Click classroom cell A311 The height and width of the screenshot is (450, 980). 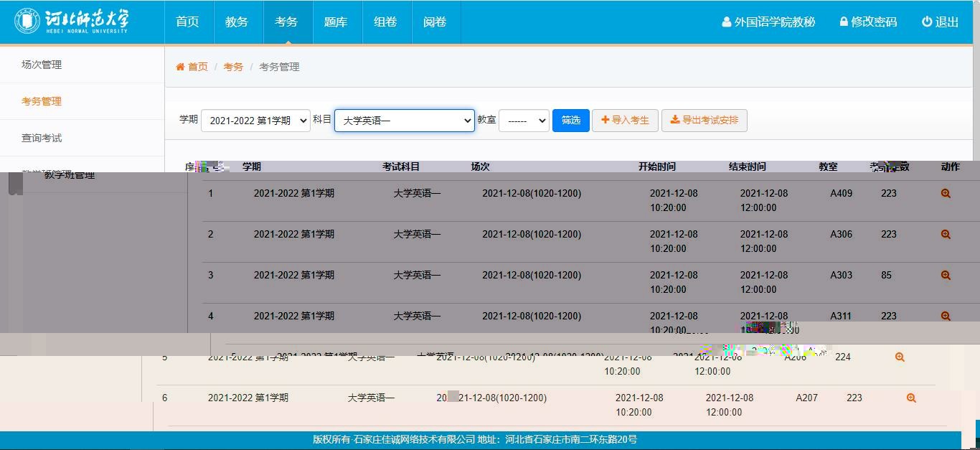pyautogui.click(x=842, y=316)
